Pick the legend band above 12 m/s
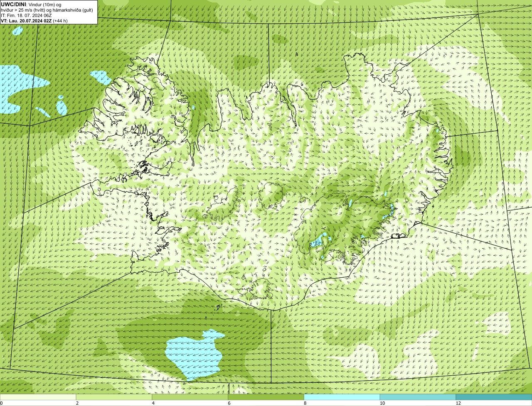 pos(494,397)
